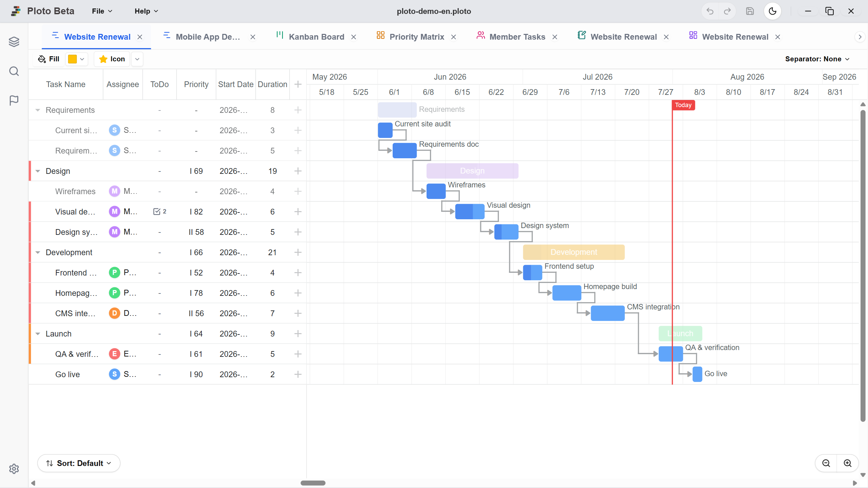Viewport: 868px width, 488px height.
Task: Add a new column with plus header
Action: (x=298, y=84)
